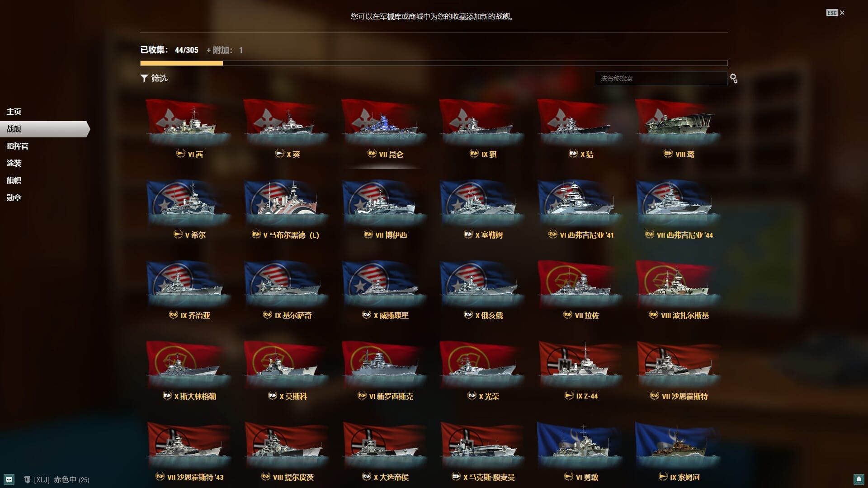Click the collection progress bar
Viewport: 868px width, 488px height.
pyautogui.click(x=434, y=63)
